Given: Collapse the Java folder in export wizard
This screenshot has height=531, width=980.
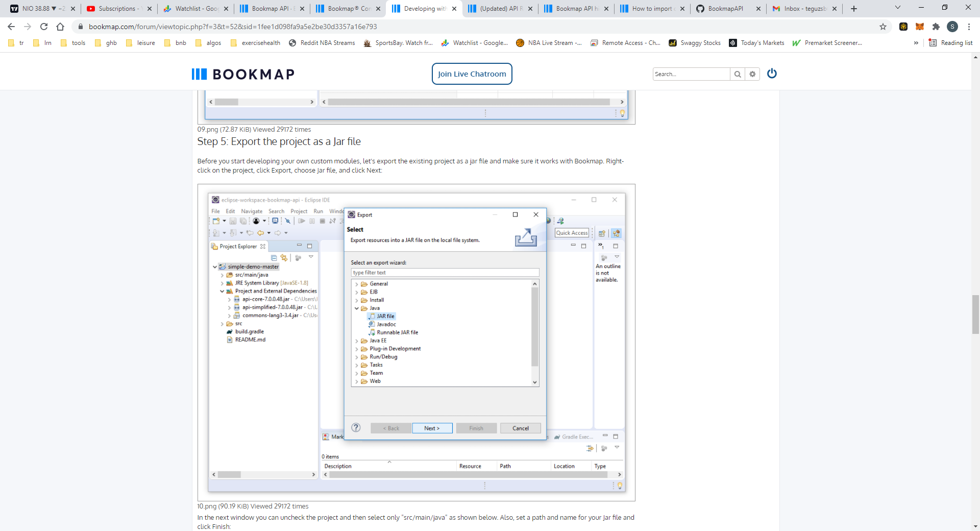Looking at the screenshot, I should coord(357,308).
